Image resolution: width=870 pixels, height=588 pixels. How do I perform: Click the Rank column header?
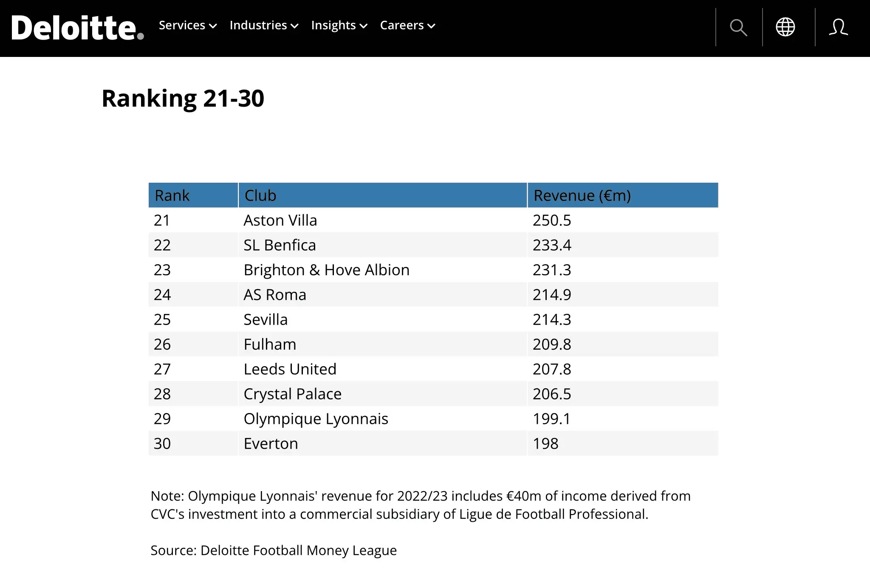point(172,195)
